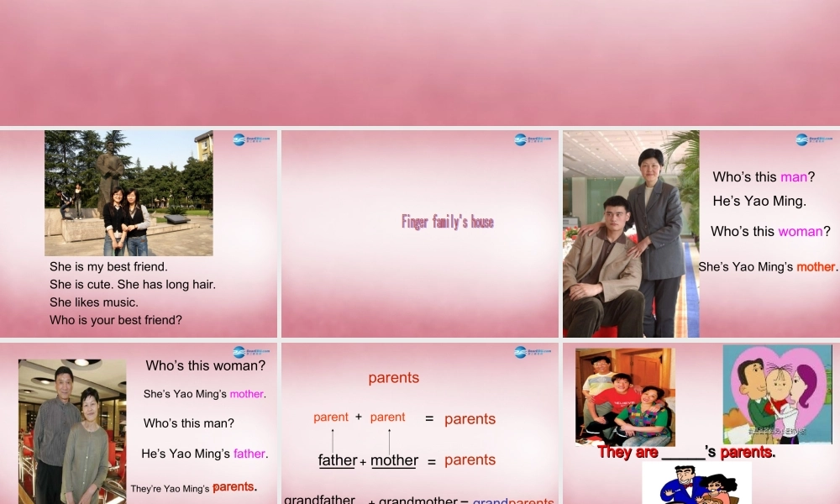Click the blue and red word "grandparents"
Viewport: 840px width, 504px height.
click(513, 501)
